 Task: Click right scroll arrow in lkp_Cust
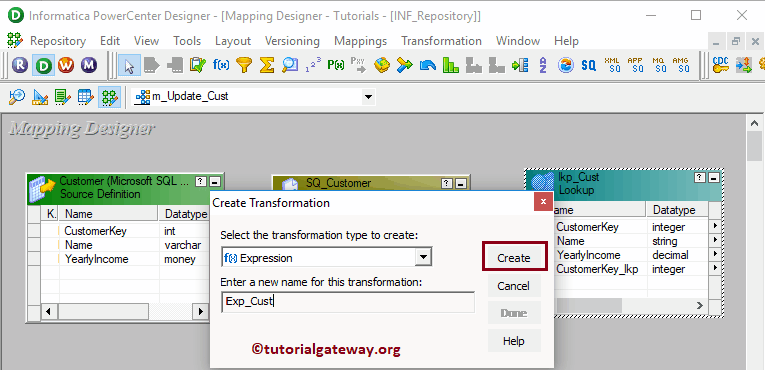click(700, 305)
